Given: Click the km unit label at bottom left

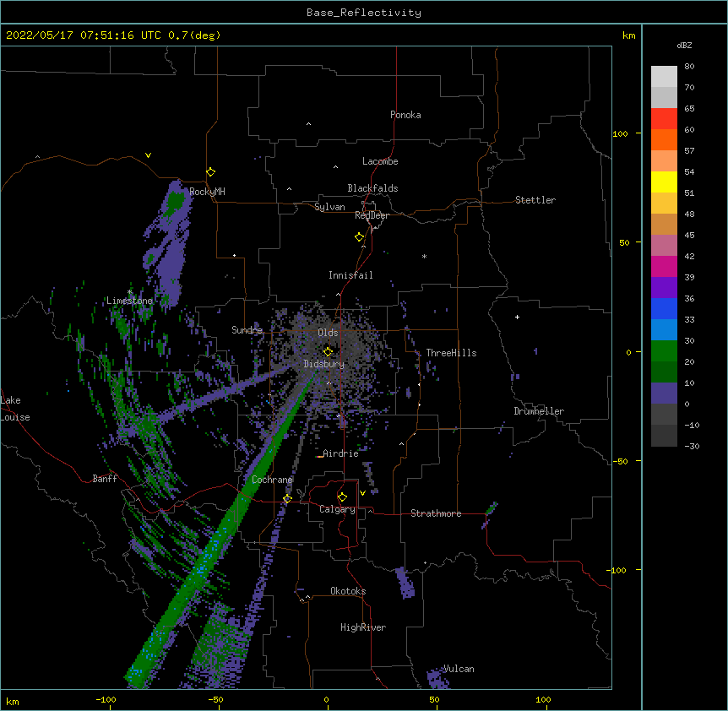Looking at the screenshot, I should [x=13, y=701].
